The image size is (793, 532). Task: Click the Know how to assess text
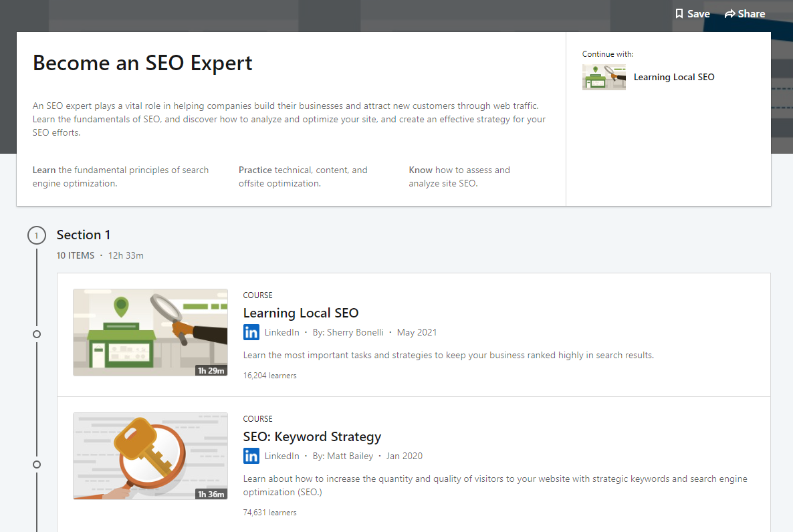(459, 176)
